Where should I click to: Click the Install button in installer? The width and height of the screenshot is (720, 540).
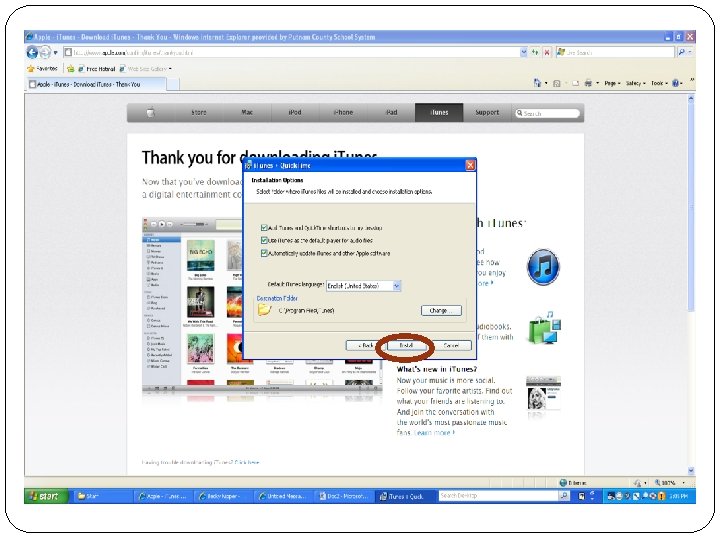[x=406, y=345]
